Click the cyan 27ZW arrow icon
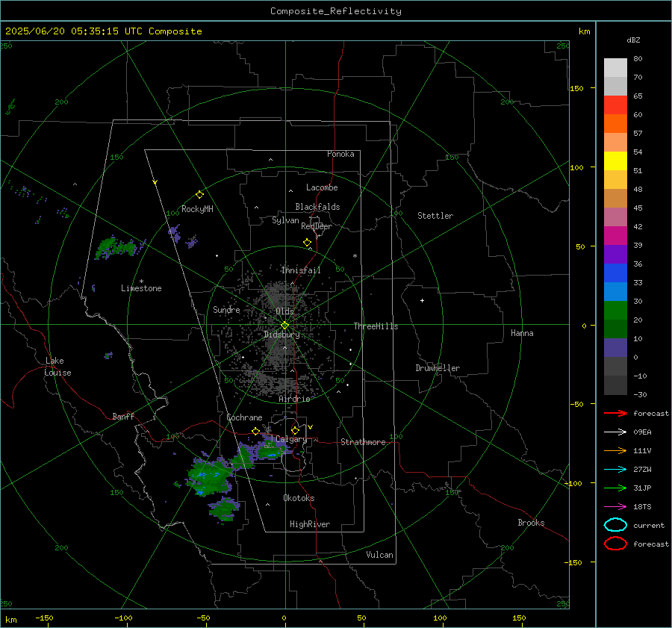This screenshot has height=628, width=672. [x=615, y=470]
